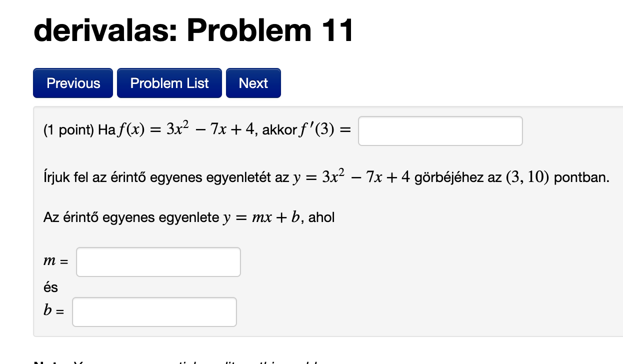Go to the Next problem
Viewport: 623px width, 364px height.
[253, 83]
